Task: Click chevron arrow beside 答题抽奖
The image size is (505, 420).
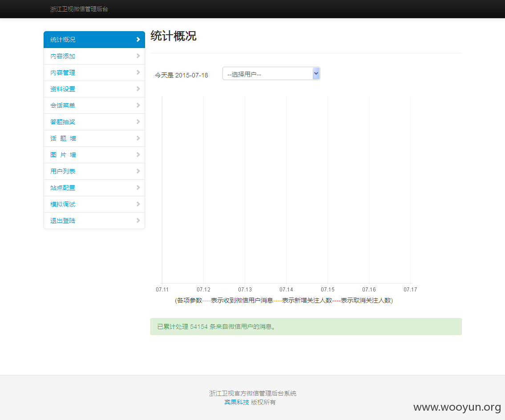Action: point(138,121)
